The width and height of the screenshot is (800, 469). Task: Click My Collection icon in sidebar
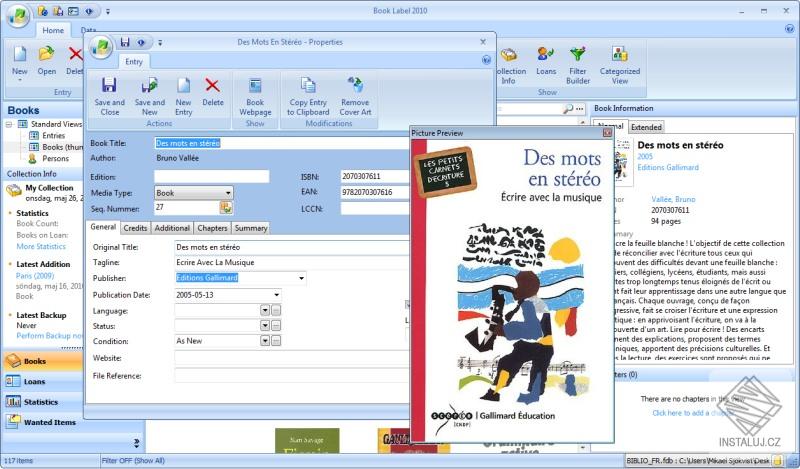point(13,191)
